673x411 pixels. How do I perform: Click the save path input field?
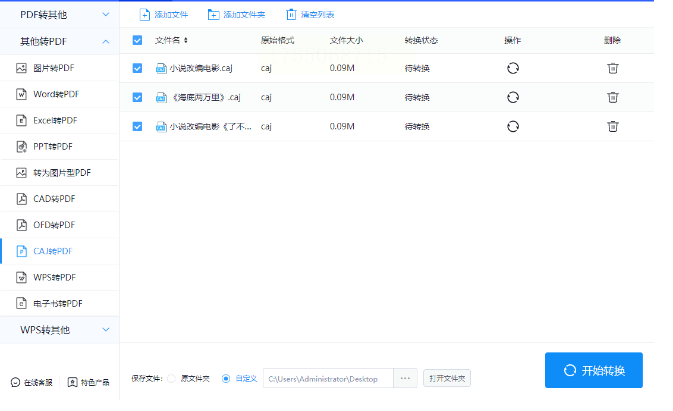tap(328, 378)
